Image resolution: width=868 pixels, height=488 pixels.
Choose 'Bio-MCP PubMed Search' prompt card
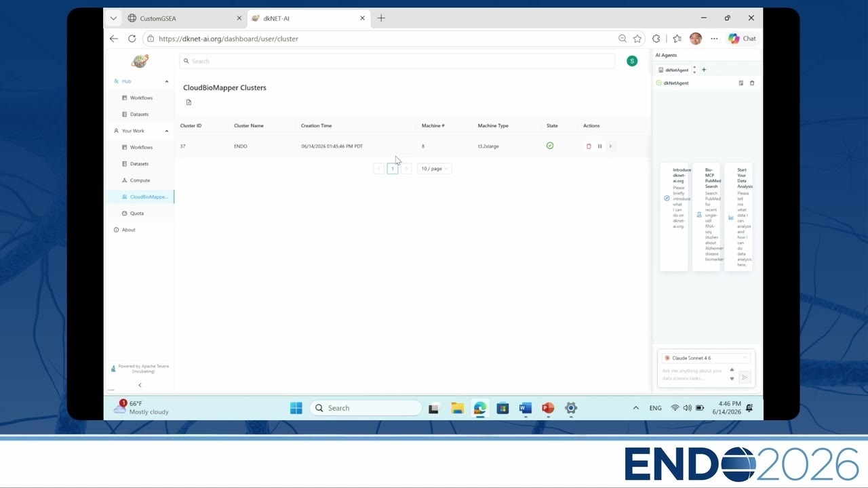(x=707, y=217)
